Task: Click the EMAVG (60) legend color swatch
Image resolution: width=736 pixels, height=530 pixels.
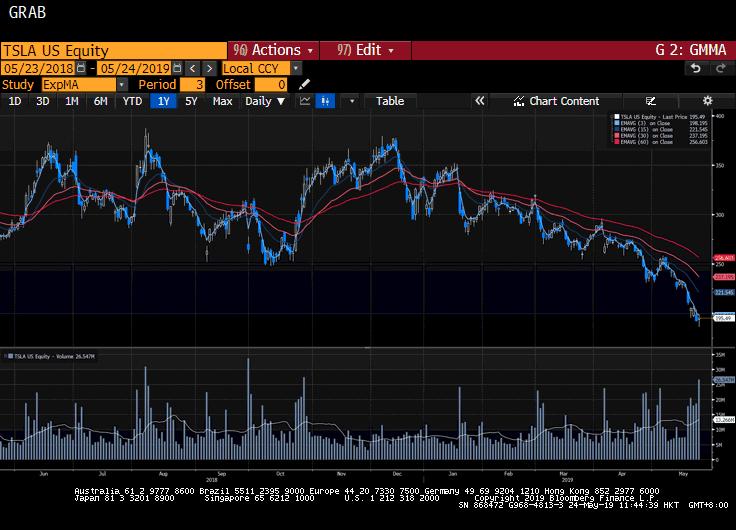Action: coord(617,142)
